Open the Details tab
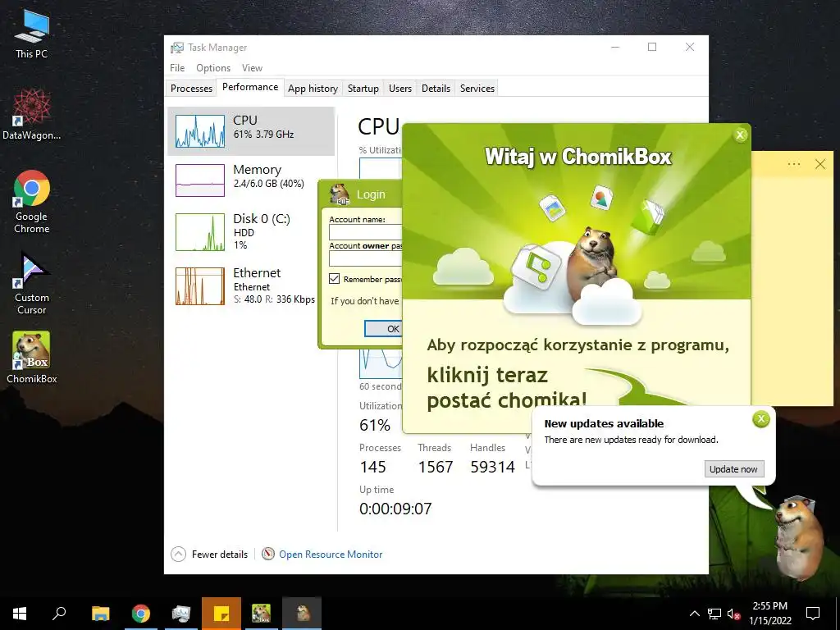Viewport: 840px width, 630px height. (436, 89)
